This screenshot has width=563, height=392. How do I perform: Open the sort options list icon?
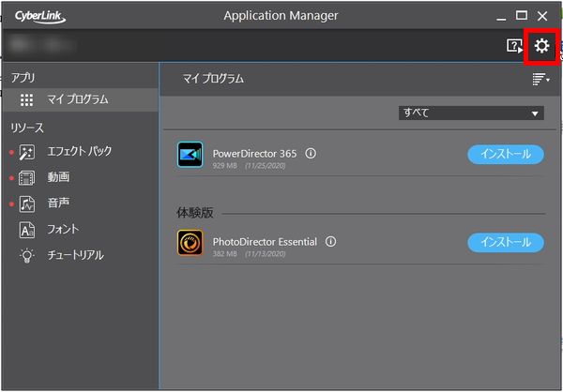coord(540,79)
